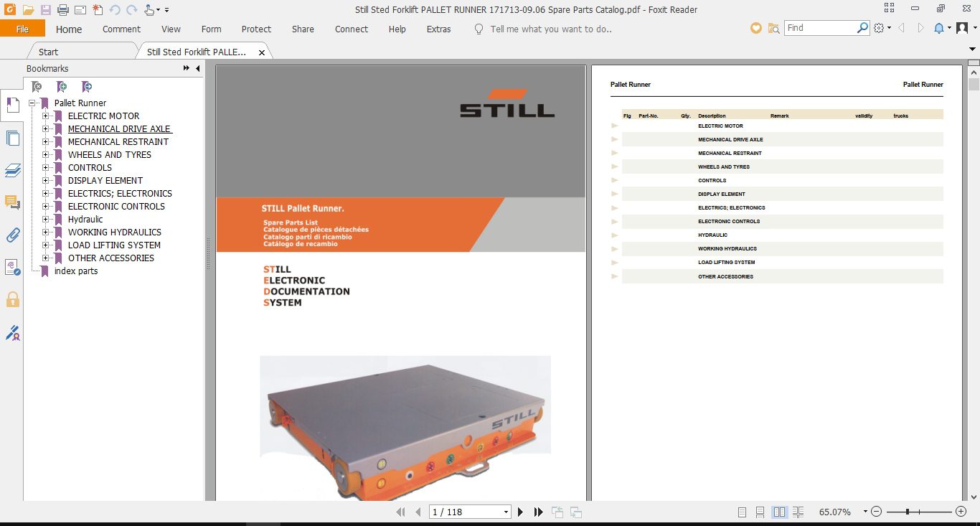Open the OTHER ACCESSORIES bookmark

point(111,258)
